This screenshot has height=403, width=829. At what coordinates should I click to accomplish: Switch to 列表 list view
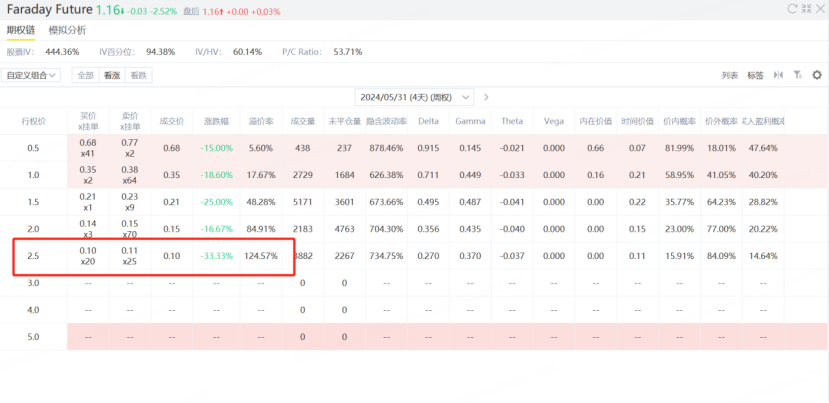pos(730,76)
